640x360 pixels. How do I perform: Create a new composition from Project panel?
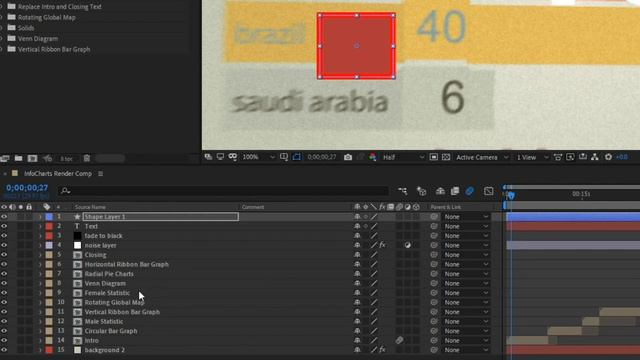(x=33, y=158)
